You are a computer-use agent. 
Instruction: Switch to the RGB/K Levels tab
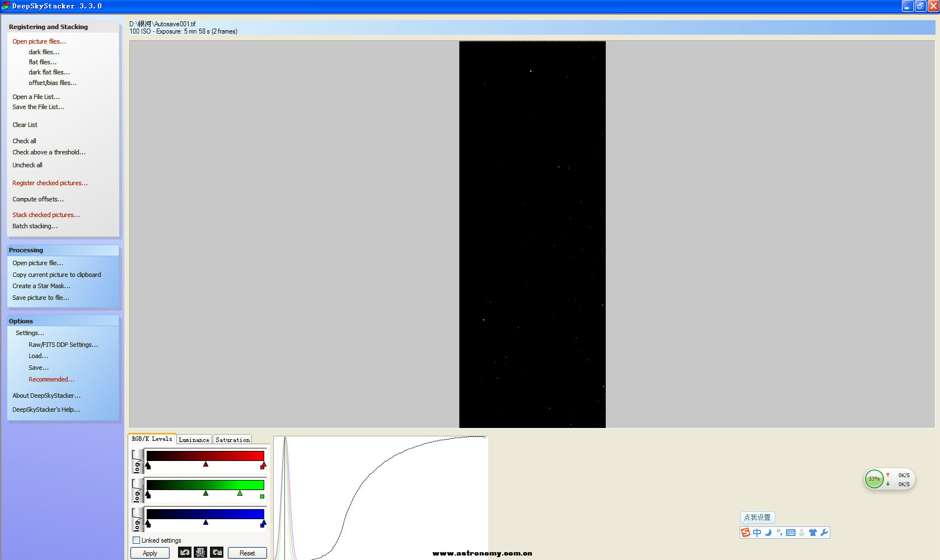click(152, 439)
